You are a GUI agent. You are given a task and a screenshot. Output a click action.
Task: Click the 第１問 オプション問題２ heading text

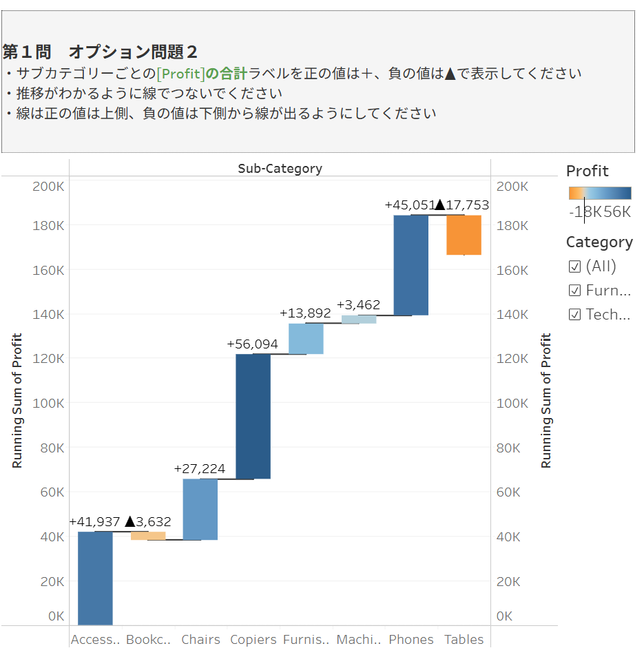point(101,52)
